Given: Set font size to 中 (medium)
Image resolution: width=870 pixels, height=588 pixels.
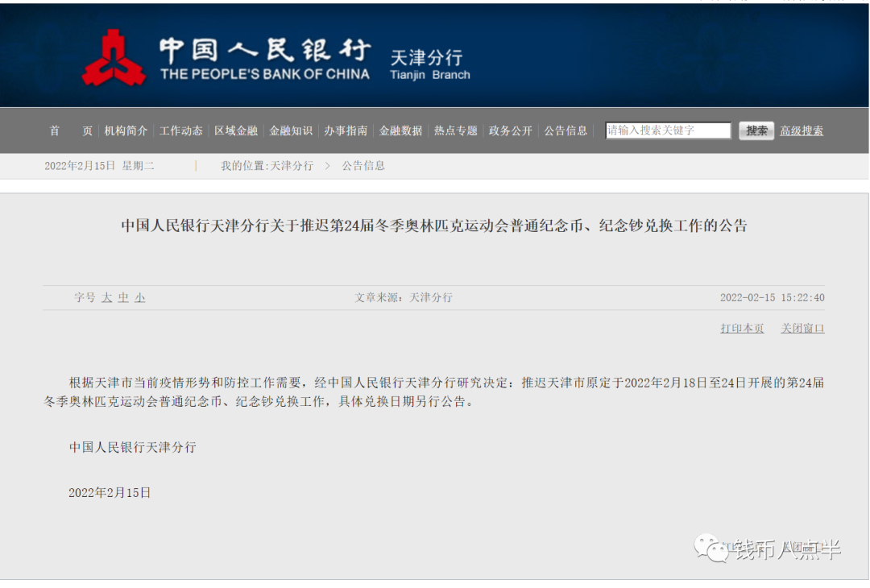Looking at the screenshot, I should pyautogui.click(x=123, y=298).
